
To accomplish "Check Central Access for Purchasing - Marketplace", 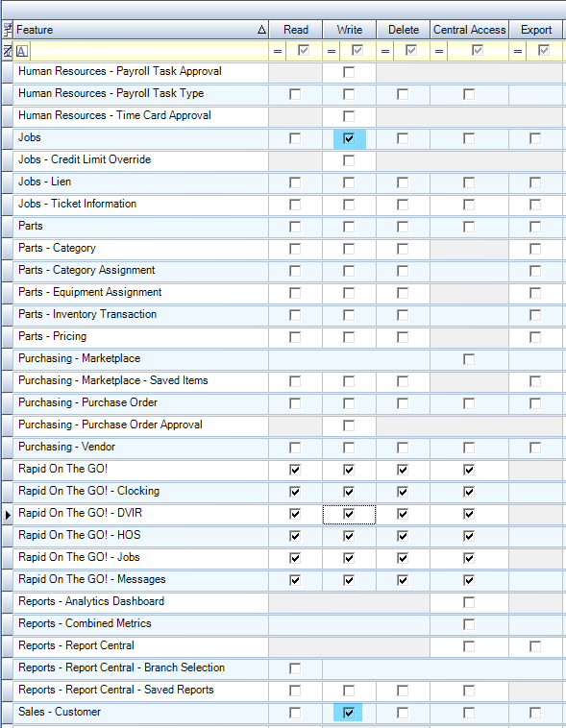I will 469,359.
